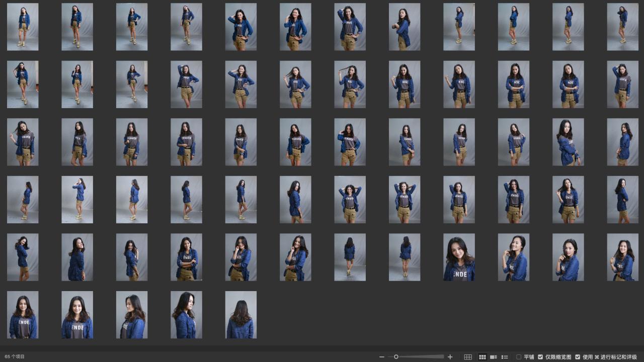
Task: Click the plus zoom-in thumbnail icon
Action: coord(450,357)
